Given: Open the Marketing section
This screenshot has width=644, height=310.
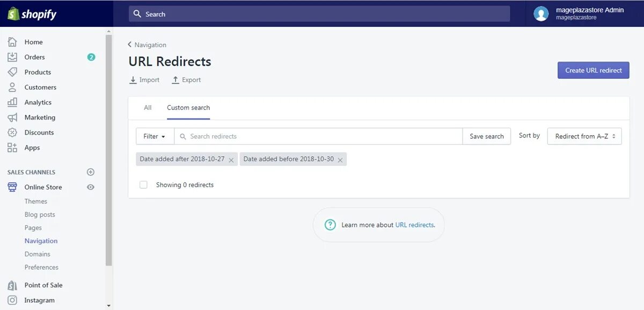Looking at the screenshot, I should click(x=40, y=117).
